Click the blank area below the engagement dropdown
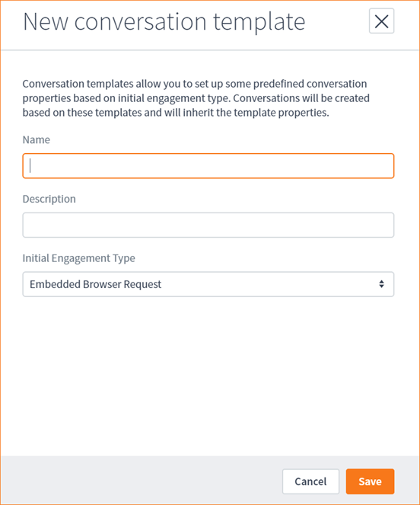The image size is (420, 505). pyautogui.click(x=208, y=376)
